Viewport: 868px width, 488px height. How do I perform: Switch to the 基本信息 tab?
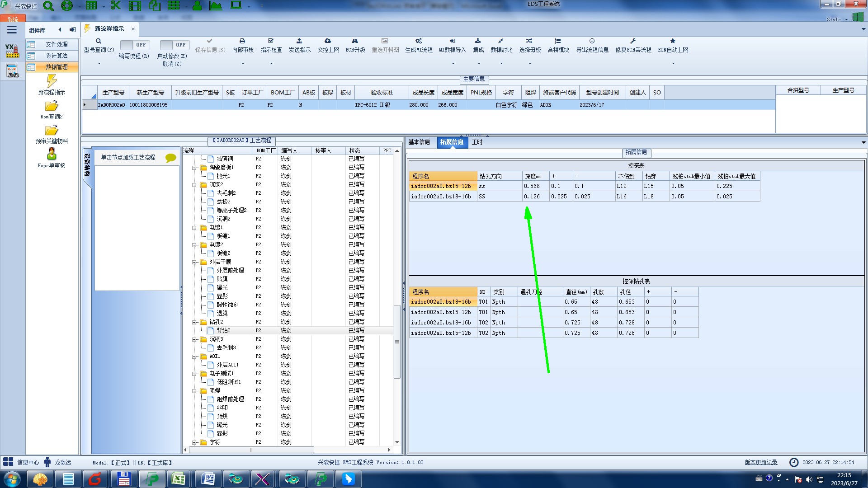coord(419,142)
